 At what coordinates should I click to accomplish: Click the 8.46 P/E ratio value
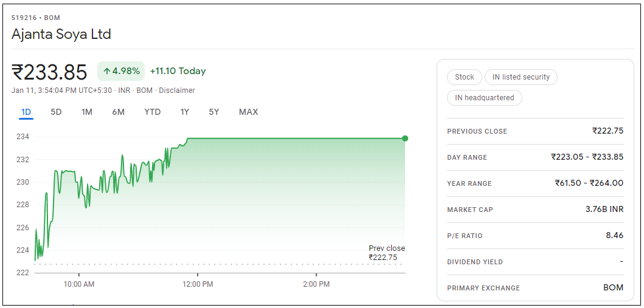click(614, 236)
